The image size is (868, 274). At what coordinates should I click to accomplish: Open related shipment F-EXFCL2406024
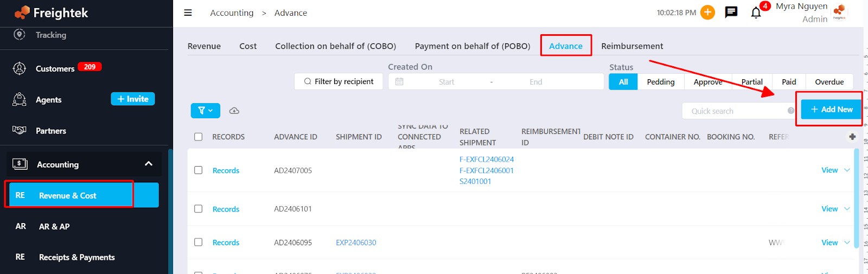[x=487, y=160]
